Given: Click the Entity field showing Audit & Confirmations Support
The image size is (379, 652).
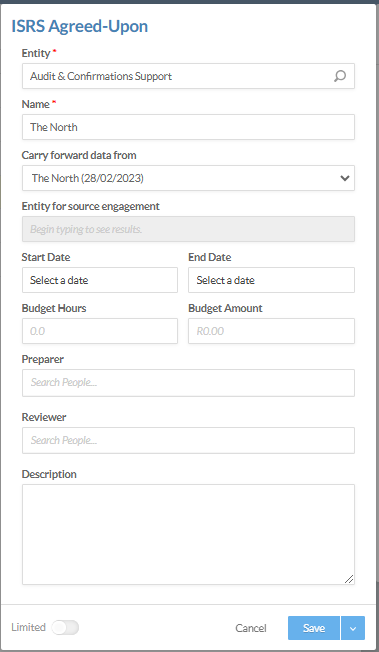Looking at the screenshot, I should tap(188, 76).
